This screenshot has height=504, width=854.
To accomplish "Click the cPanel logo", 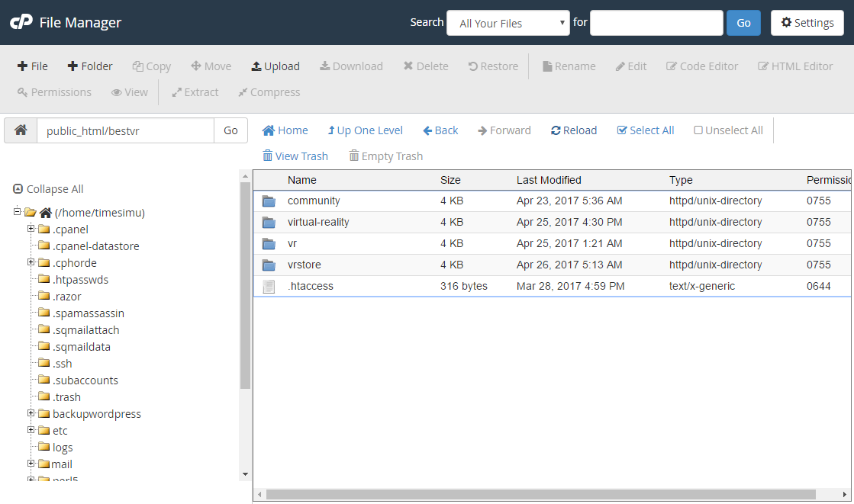I will click(x=21, y=23).
